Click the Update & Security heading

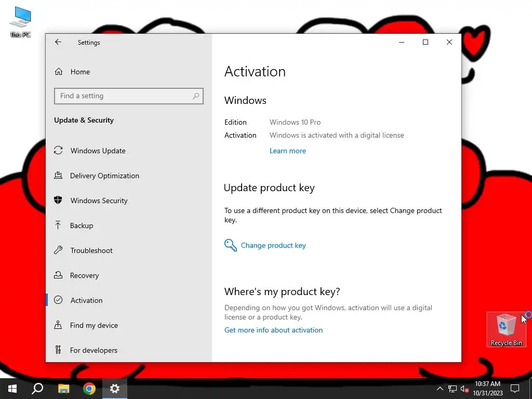click(84, 121)
